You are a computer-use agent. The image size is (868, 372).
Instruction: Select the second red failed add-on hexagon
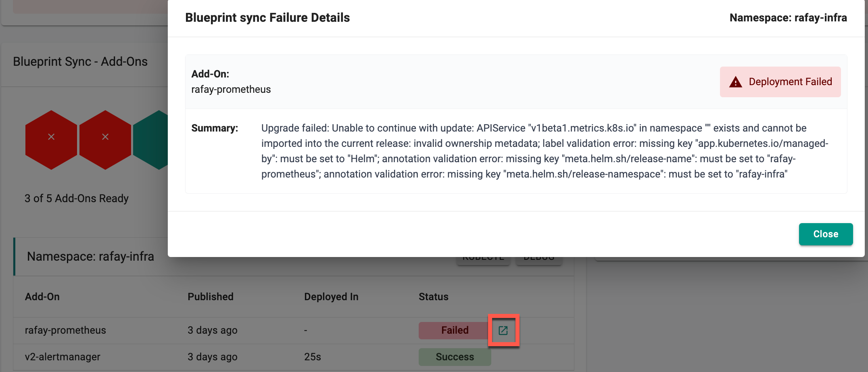coord(105,140)
